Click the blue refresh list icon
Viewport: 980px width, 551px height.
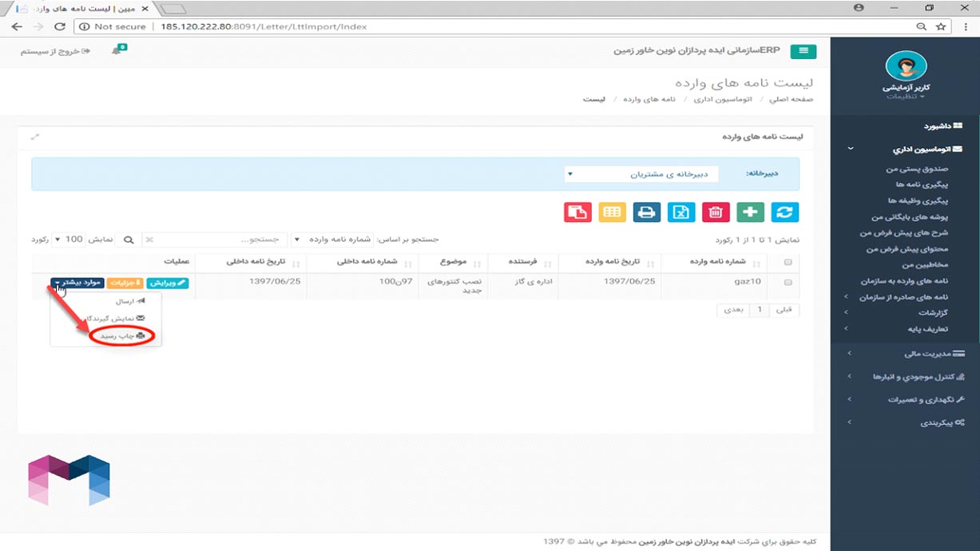pyautogui.click(x=784, y=212)
